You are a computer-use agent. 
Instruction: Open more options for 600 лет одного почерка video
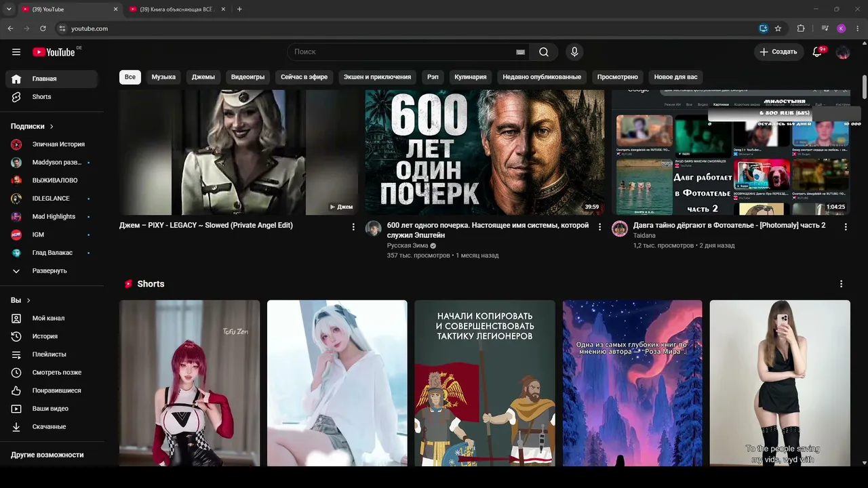[599, 227]
